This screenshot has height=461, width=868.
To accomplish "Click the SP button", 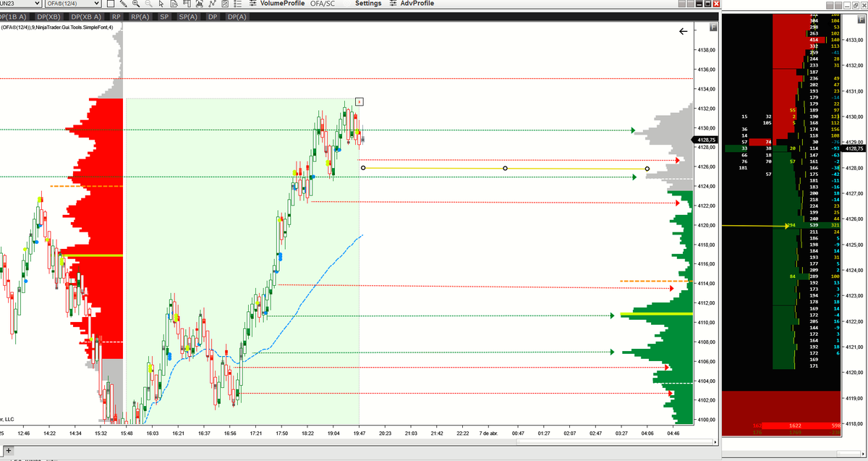I will click(x=164, y=17).
